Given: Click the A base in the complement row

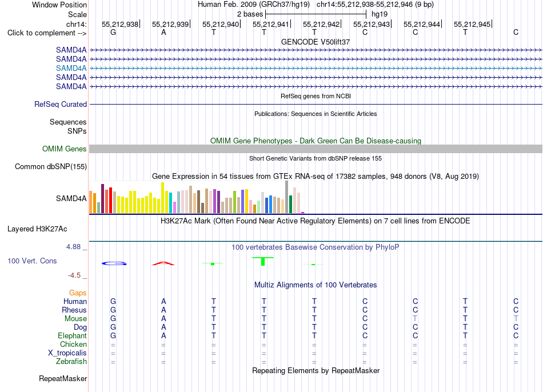Looking at the screenshot, I should 163,32.
